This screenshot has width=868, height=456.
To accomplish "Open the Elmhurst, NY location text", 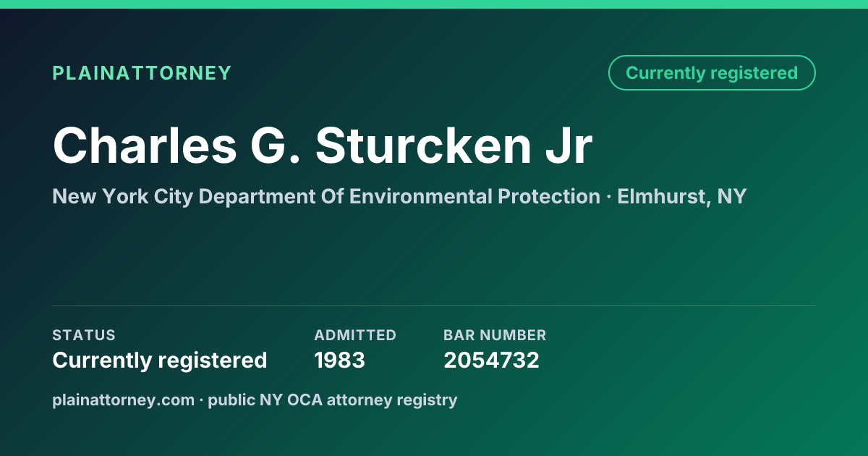I will coord(682,196).
